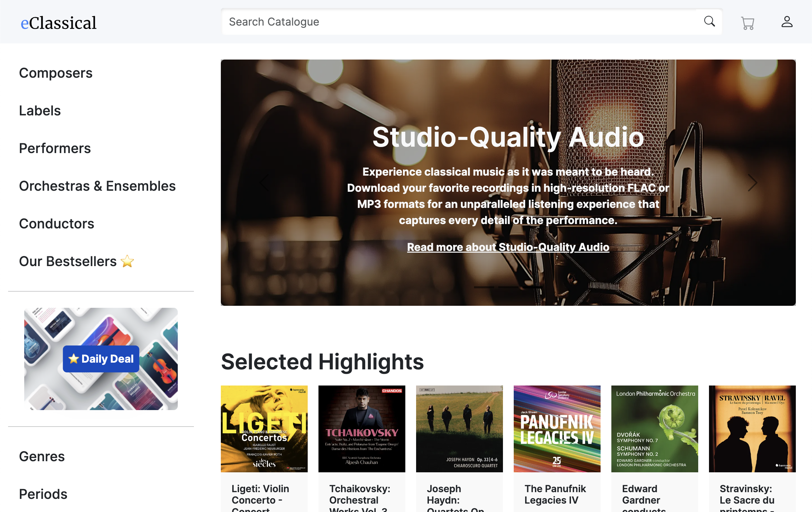Open the Composers menu item
Image resolution: width=812 pixels, height=512 pixels.
click(x=56, y=73)
